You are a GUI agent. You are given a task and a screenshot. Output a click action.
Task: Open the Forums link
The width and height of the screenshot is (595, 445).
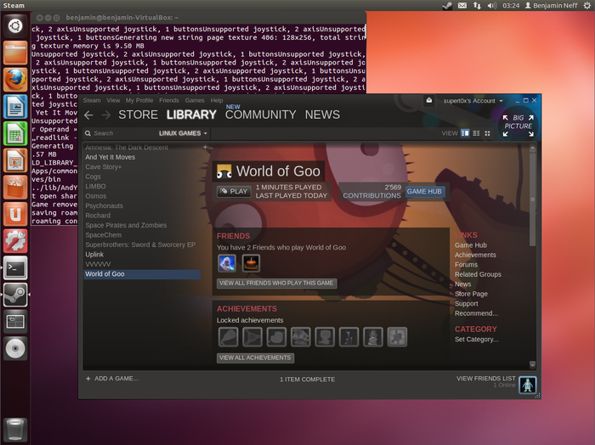click(x=466, y=264)
